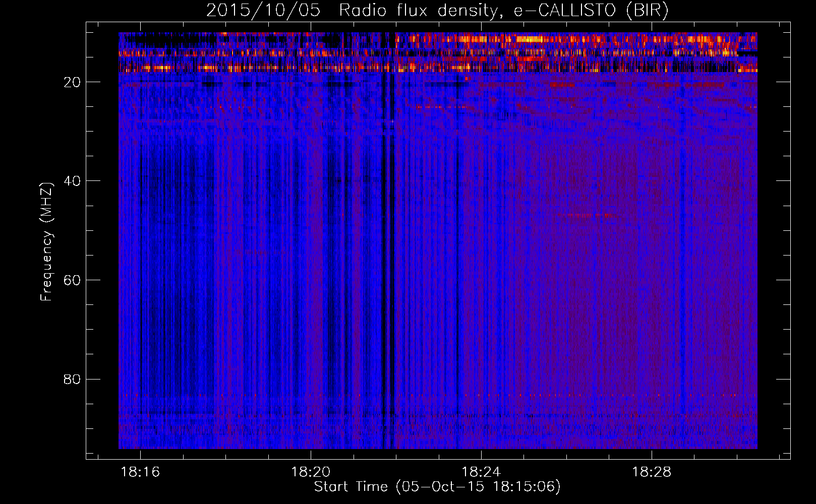Click the 18:16 time tick label

[x=141, y=472]
